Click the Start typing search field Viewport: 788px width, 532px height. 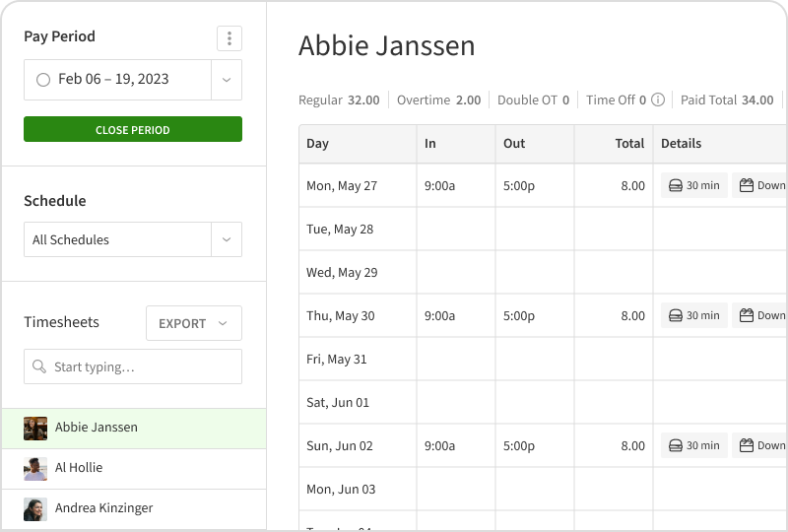tap(143, 366)
